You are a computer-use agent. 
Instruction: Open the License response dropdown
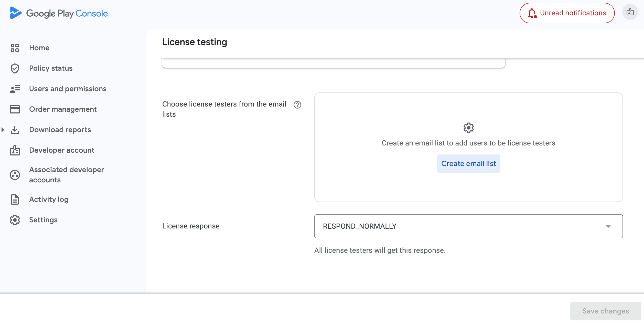point(468,226)
